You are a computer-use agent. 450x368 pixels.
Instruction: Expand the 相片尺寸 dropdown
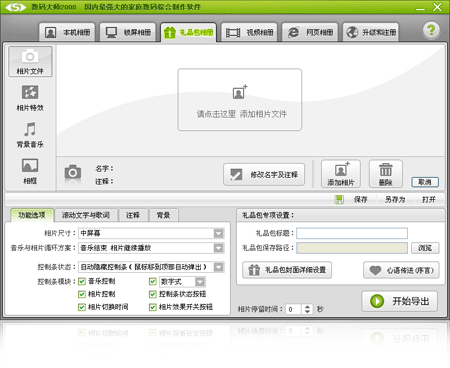[219, 233]
